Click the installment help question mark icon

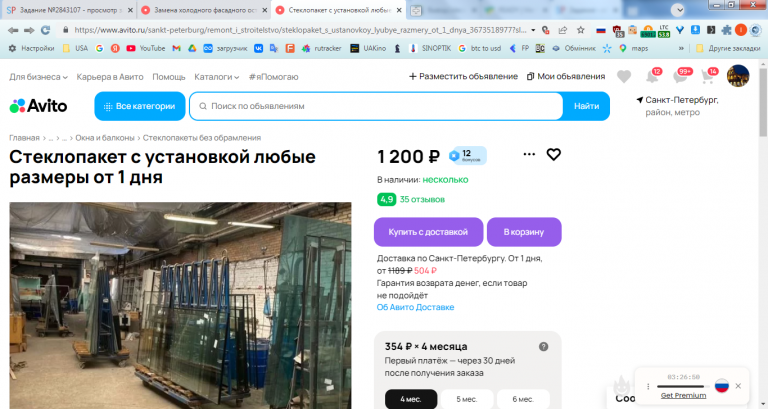coord(543,346)
